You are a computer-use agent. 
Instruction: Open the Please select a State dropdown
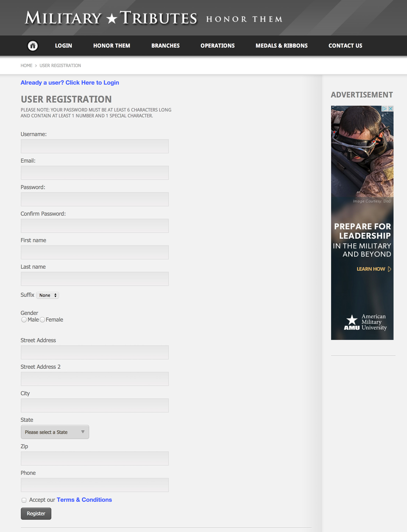coord(55,432)
